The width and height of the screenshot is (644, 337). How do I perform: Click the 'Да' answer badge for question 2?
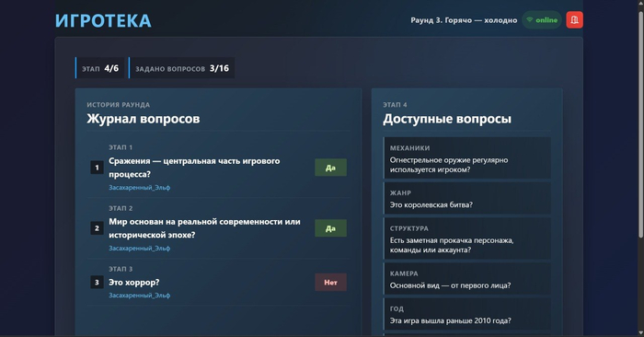(x=330, y=228)
